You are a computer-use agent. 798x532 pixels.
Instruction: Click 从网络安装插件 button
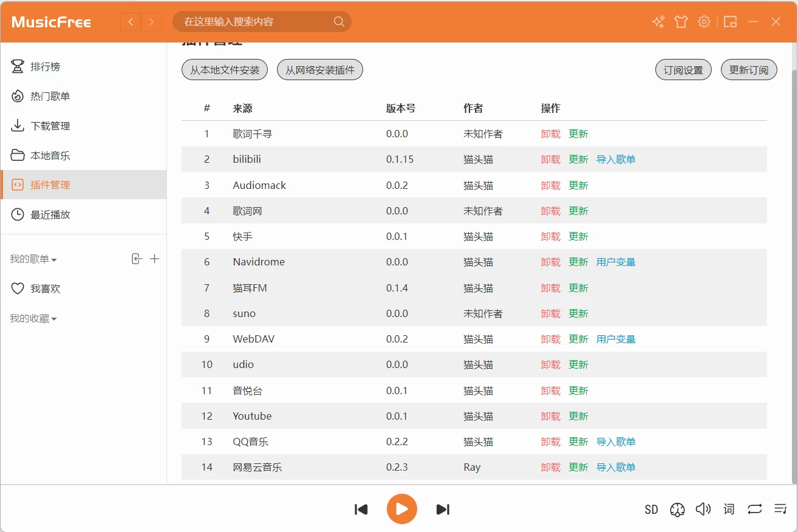tap(320, 70)
